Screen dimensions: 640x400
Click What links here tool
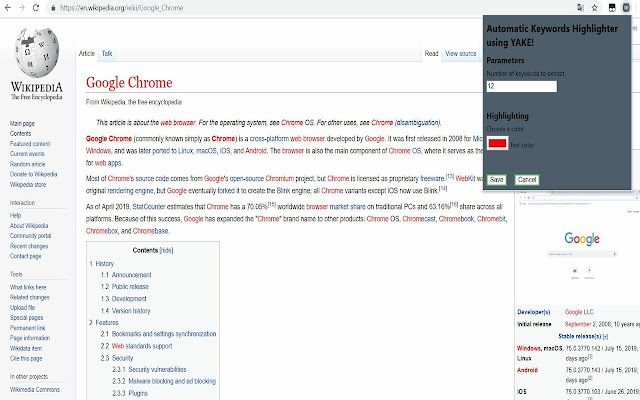click(28, 287)
